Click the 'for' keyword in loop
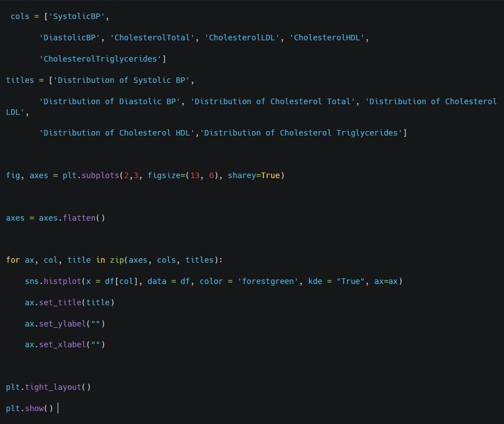The width and height of the screenshot is (504, 424). coord(13,260)
